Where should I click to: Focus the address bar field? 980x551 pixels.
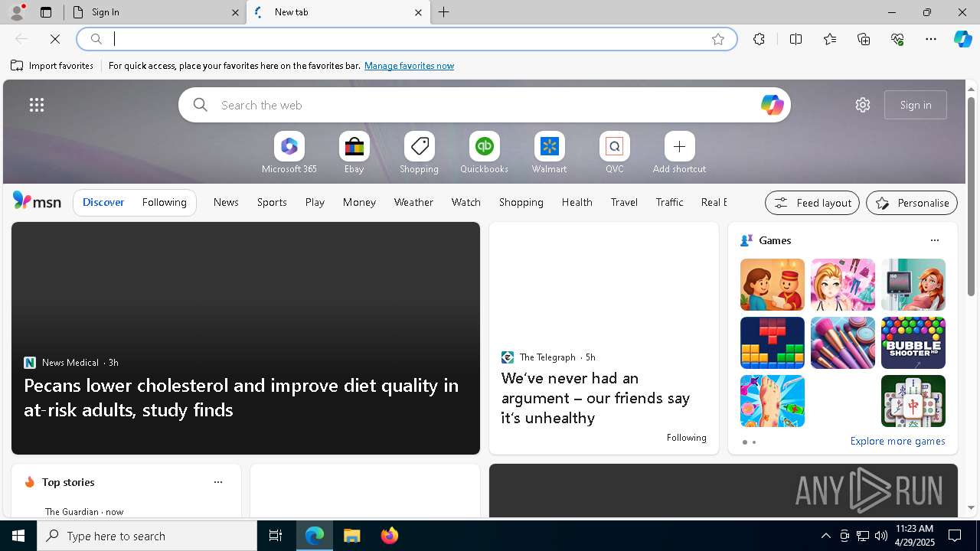[x=406, y=39]
